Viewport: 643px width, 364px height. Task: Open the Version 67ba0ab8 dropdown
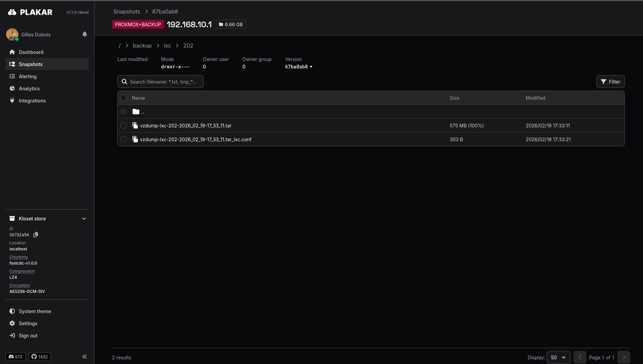point(299,67)
